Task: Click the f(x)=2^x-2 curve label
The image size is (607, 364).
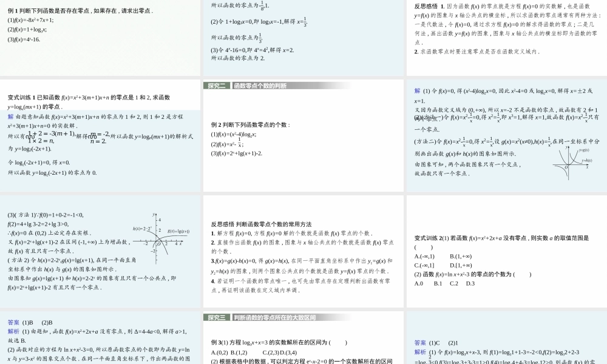Action: click(x=143, y=228)
